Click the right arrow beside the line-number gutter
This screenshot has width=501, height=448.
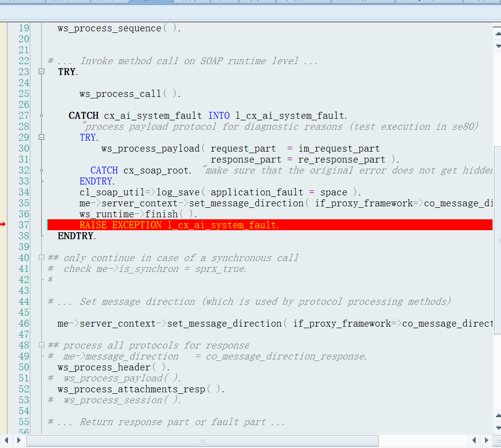18,441
